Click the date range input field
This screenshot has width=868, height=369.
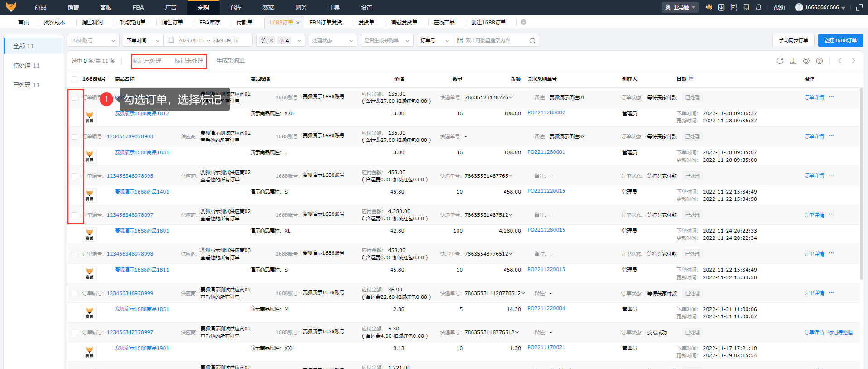click(208, 41)
